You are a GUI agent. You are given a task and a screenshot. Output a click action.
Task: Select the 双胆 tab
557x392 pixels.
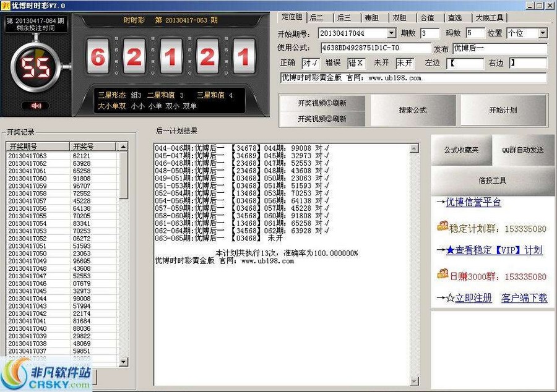click(x=400, y=18)
